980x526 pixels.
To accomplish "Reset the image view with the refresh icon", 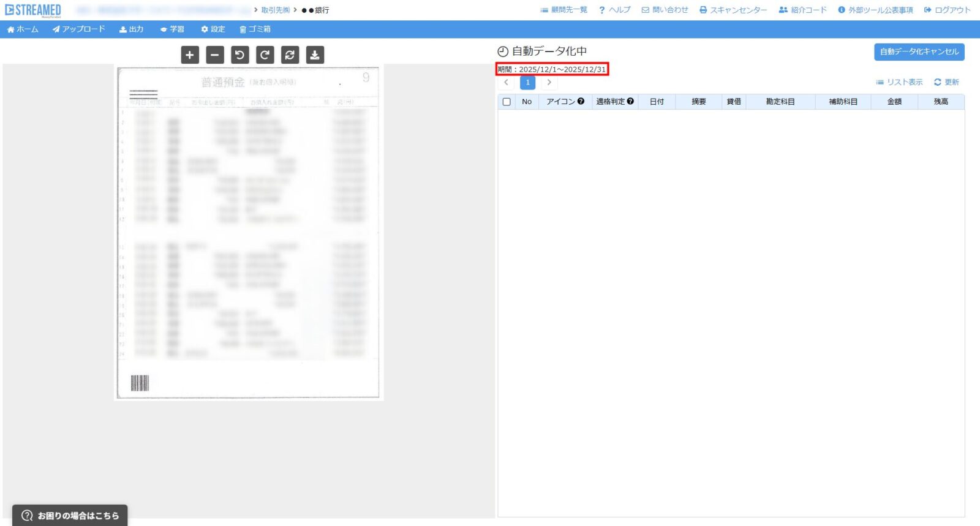I will click(290, 55).
